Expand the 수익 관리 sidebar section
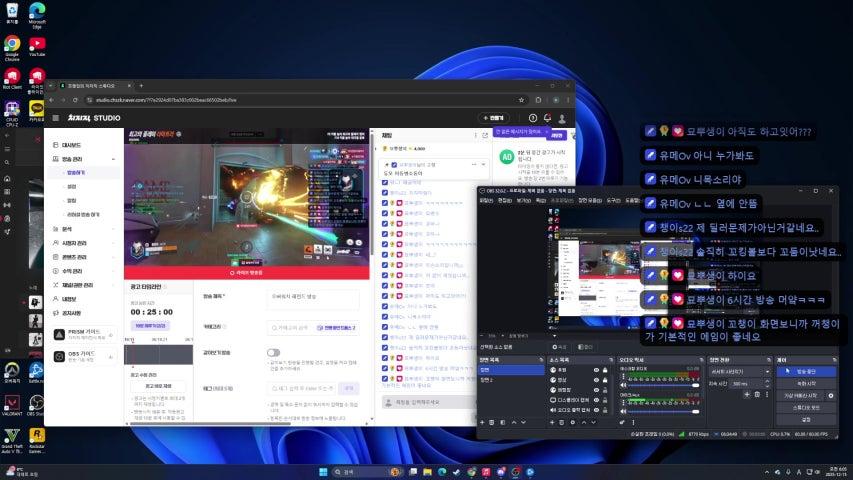This screenshot has width=853, height=480. click(x=113, y=271)
